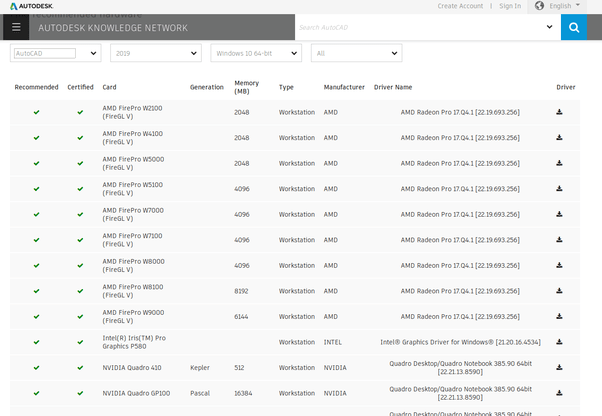Open the All filter dropdown
This screenshot has height=416, width=602.
(x=357, y=53)
